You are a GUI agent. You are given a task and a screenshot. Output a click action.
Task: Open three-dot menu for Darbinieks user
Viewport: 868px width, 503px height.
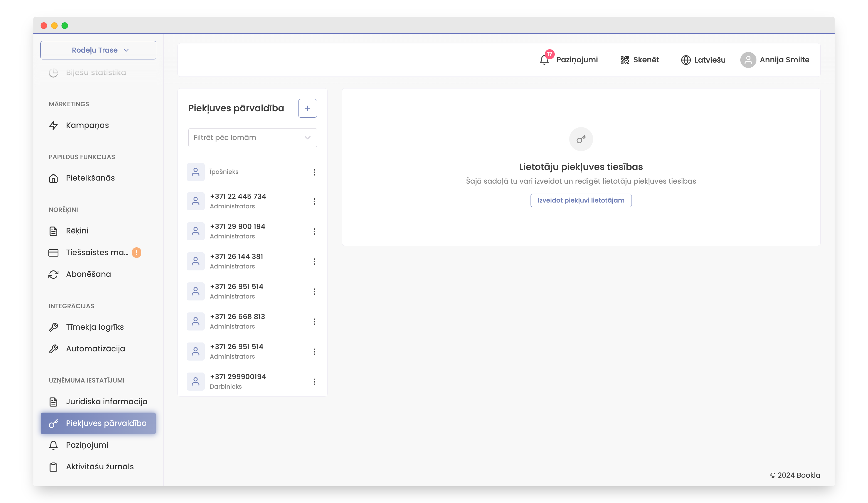click(314, 381)
